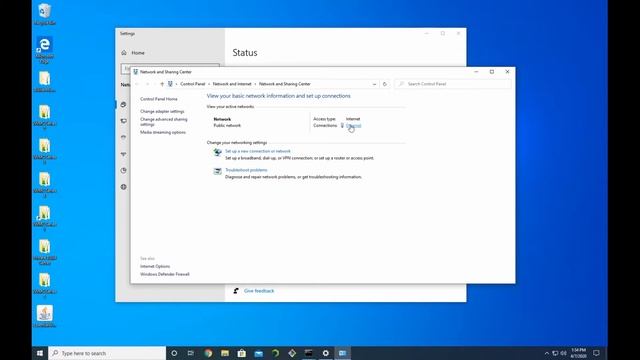Screen dimensions: 640x360
Task: Expand the chevron after Network and Internet breadcrumb
Action: click(256, 84)
